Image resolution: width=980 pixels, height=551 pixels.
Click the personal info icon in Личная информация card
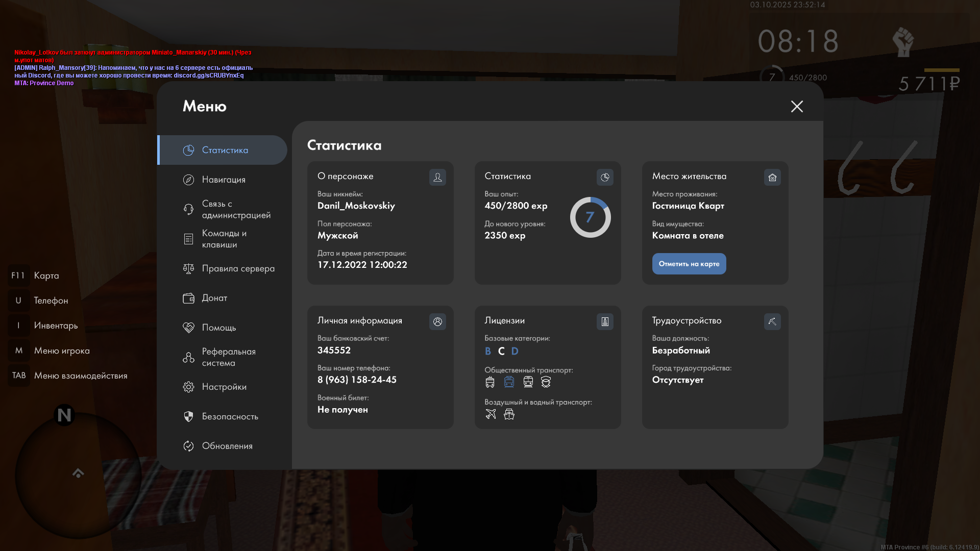(x=437, y=321)
